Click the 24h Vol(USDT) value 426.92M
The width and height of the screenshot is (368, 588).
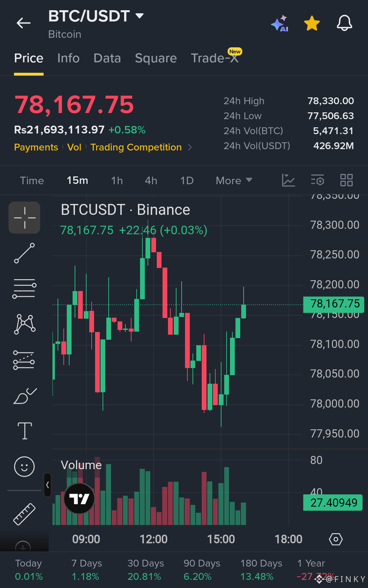point(334,146)
